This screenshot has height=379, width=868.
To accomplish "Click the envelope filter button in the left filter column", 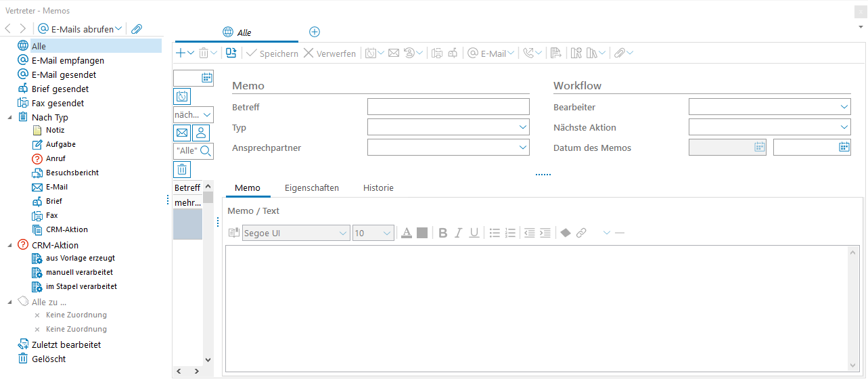I will point(182,133).
